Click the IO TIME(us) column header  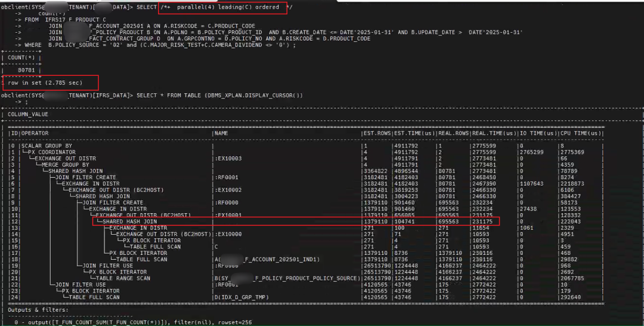coord(537,133)
